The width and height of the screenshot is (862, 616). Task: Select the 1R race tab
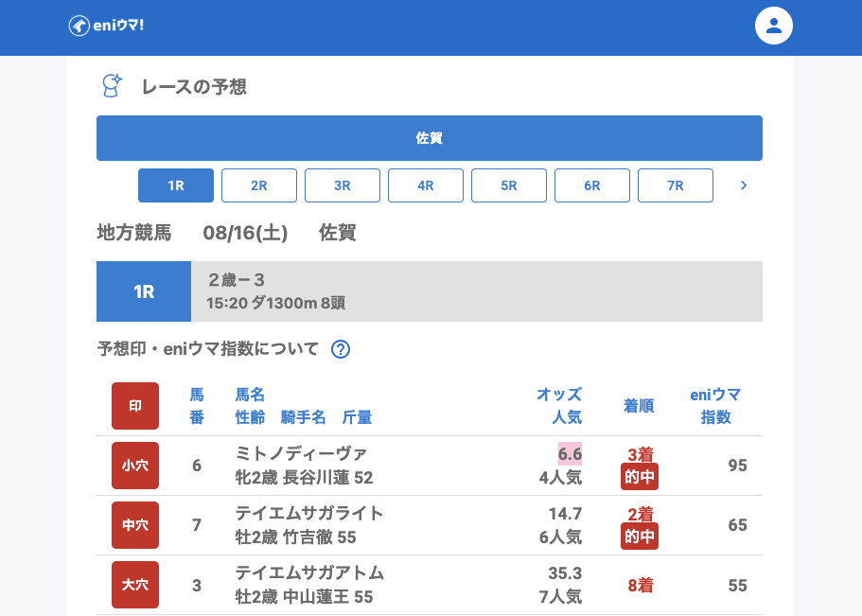176,185
